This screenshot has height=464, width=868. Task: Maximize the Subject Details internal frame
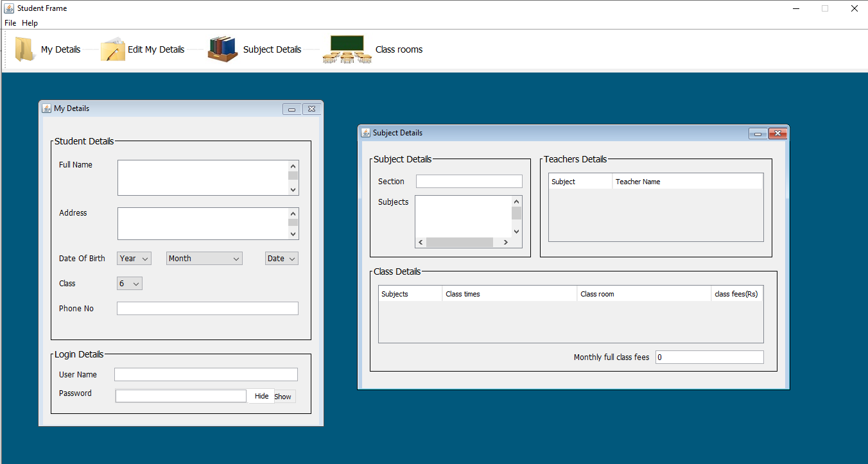(758, 133)
